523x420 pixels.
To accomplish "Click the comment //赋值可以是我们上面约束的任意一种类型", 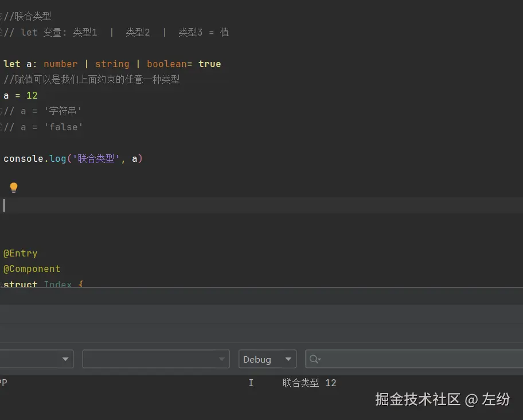I will [x=91, y=79].
